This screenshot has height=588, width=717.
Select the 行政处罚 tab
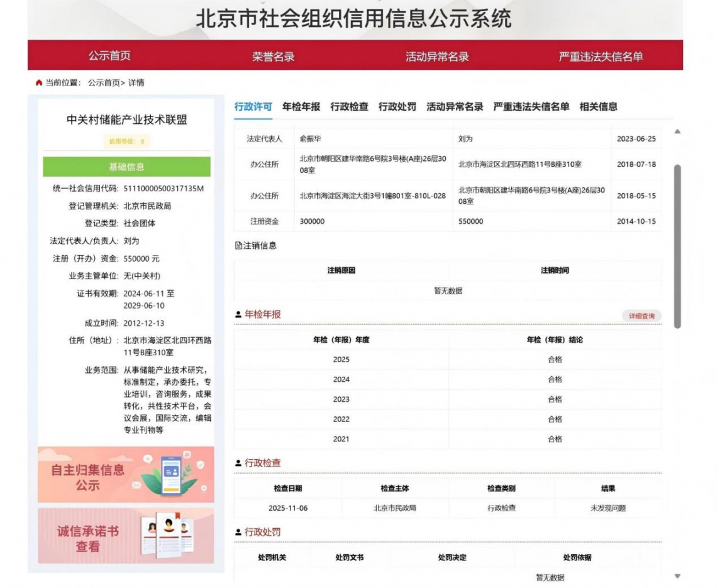click(x=397, y=106)
